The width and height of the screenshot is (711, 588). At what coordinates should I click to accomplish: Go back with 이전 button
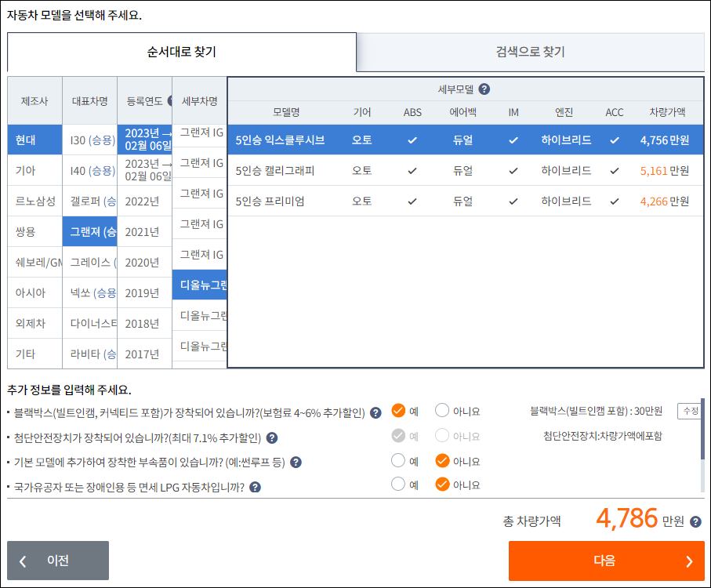pos(58,561)
